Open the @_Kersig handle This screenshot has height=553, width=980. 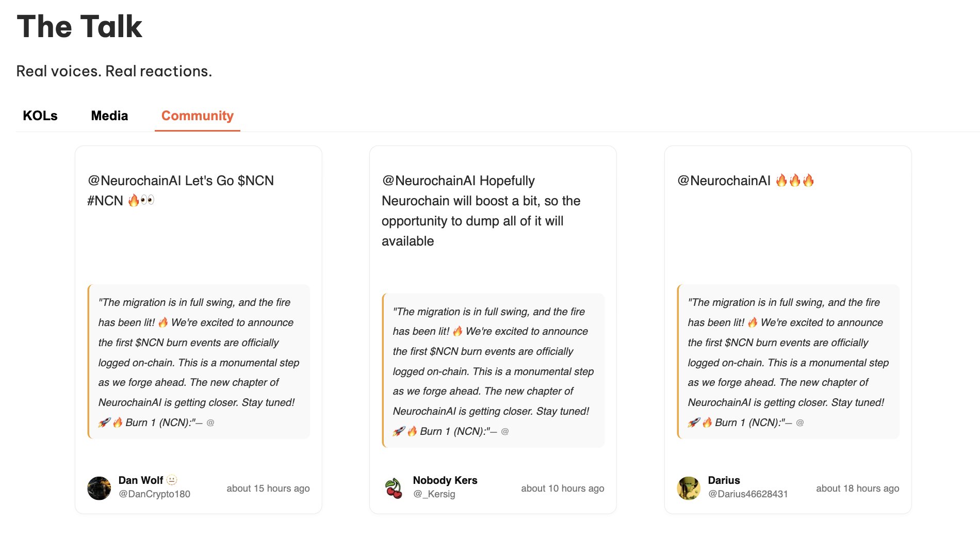coord(434,494)
